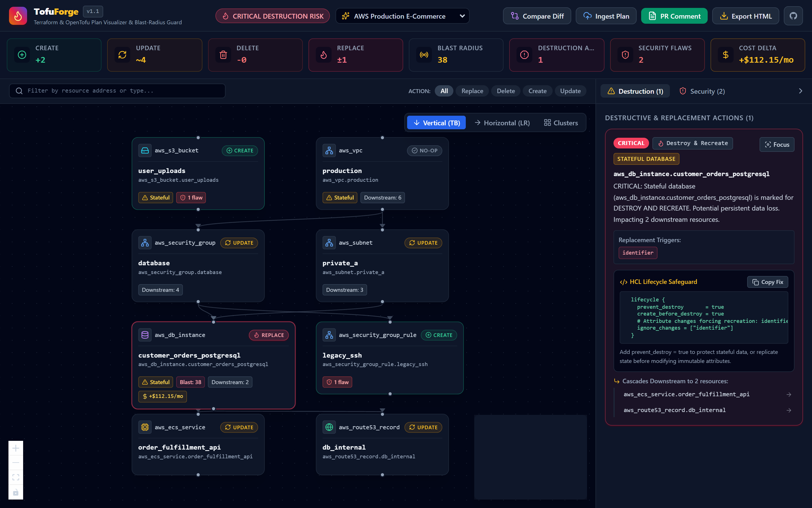Click the zoom in plus control
812x508 pixels.
[x=16, y=448]
